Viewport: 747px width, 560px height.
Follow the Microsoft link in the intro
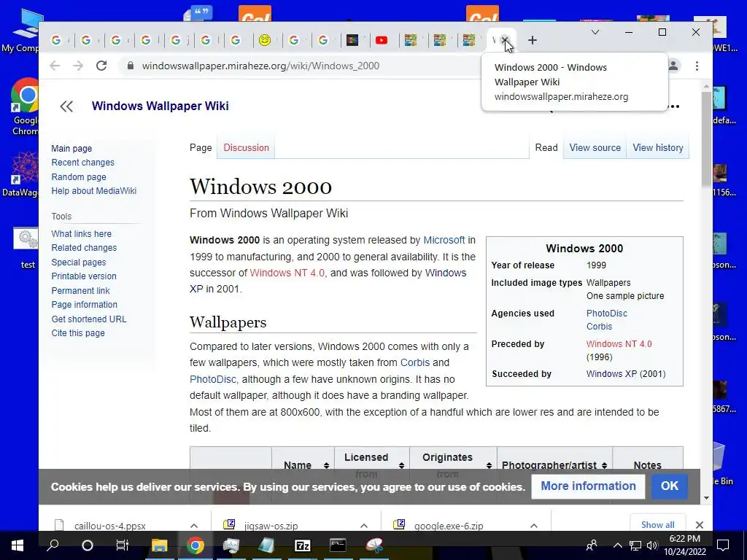click(x=444, y=240)
